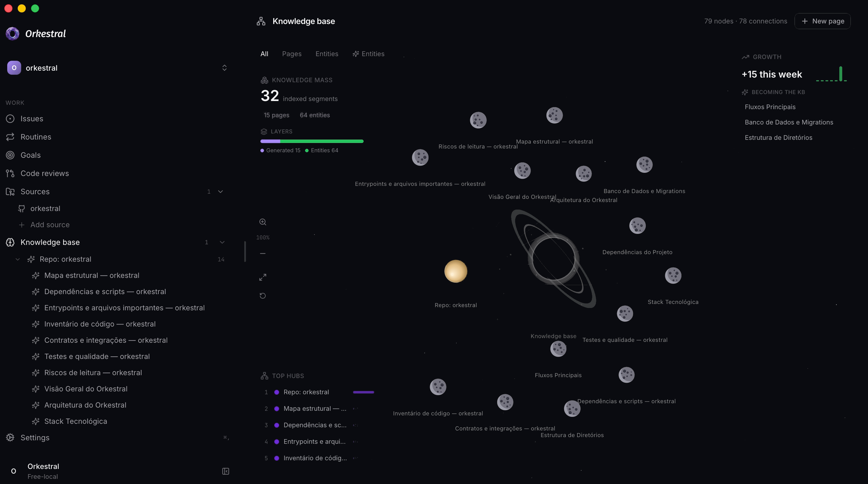Open Settings gear in sidebar

coord(10,437)
